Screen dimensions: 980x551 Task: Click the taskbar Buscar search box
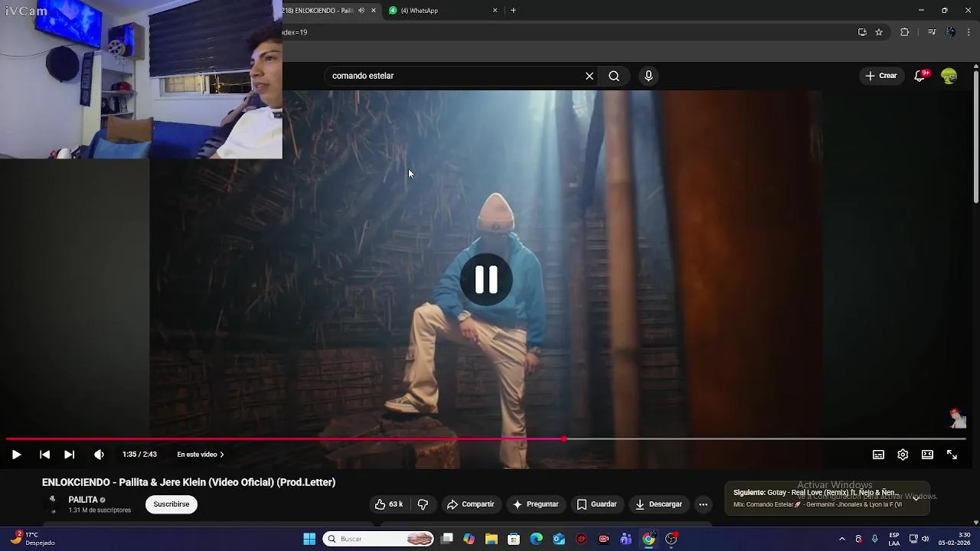380,540
